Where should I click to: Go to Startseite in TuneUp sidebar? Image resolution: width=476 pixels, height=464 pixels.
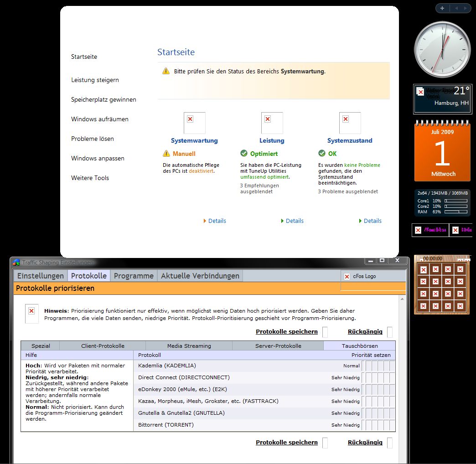tap(84, 57)
